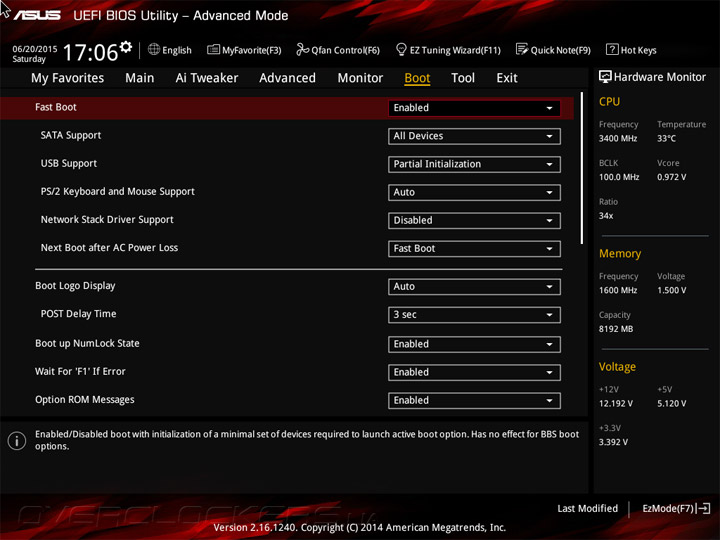
Task: Open the Tool tab
Action: (x=463, y=78)
